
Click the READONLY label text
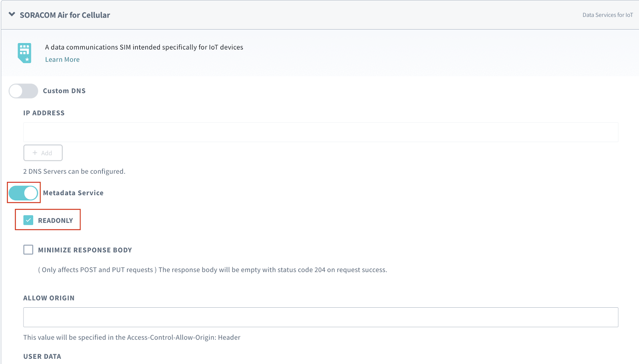56,221
